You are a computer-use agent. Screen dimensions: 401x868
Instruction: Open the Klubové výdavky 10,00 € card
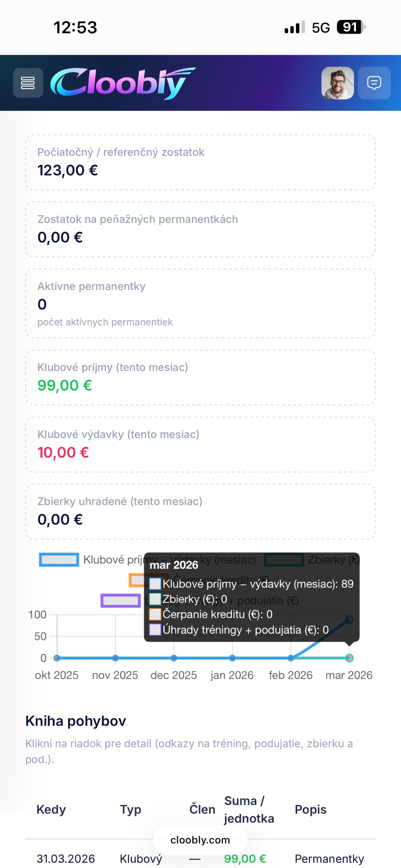pyautogui.click(x=200, y=444)
